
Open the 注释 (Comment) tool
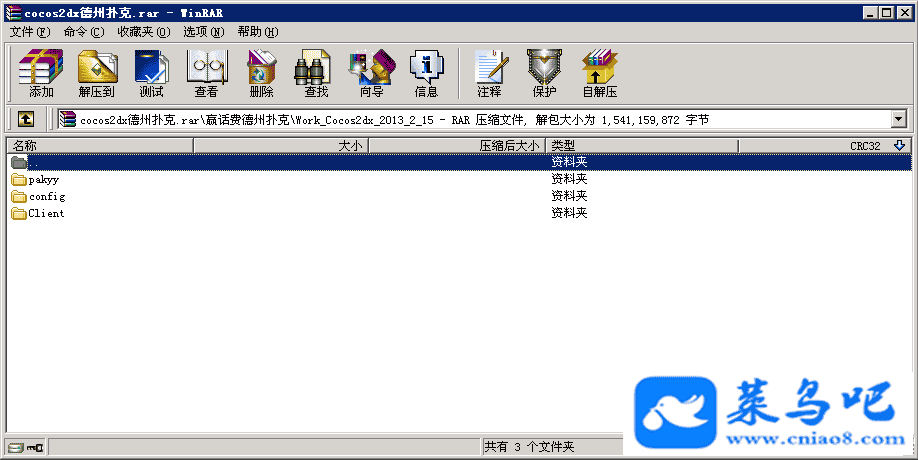489,74
